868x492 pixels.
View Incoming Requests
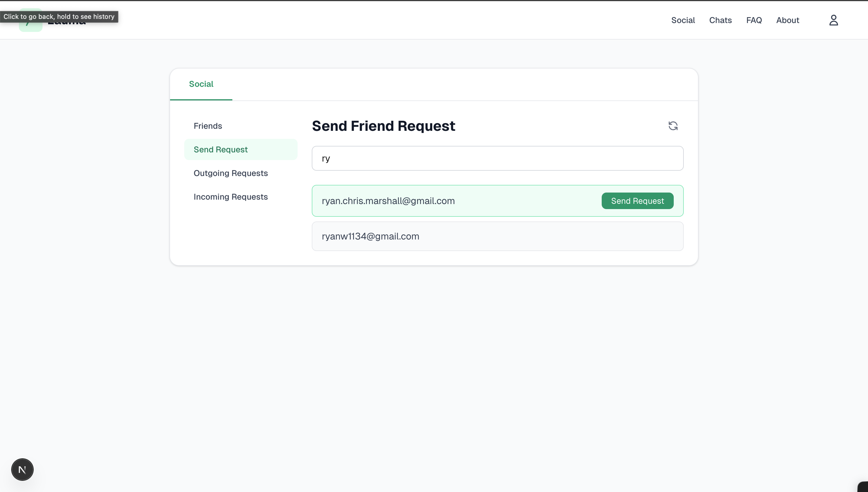(x=230, y=197)
